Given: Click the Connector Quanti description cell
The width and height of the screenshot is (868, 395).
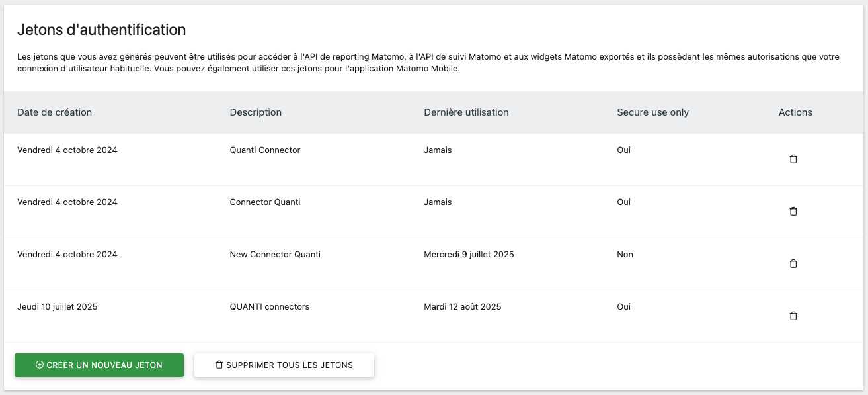Looking at the screenshot, I should [x=264, y=202].
